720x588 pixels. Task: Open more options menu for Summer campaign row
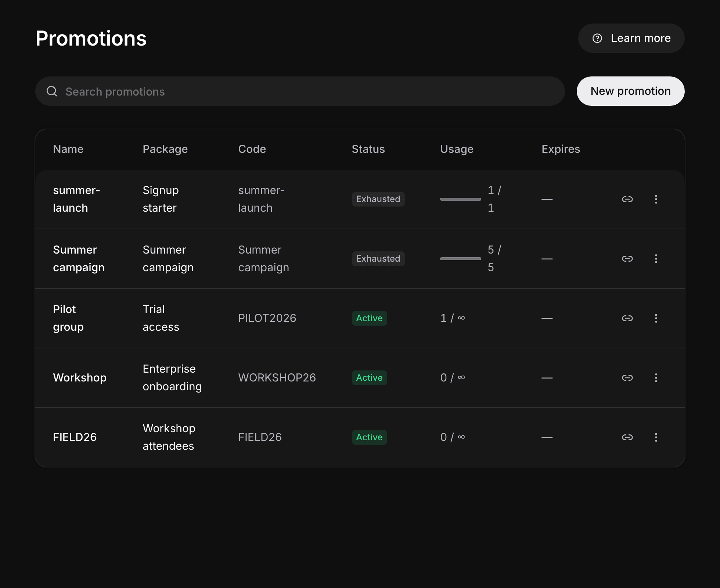[656, 259]
